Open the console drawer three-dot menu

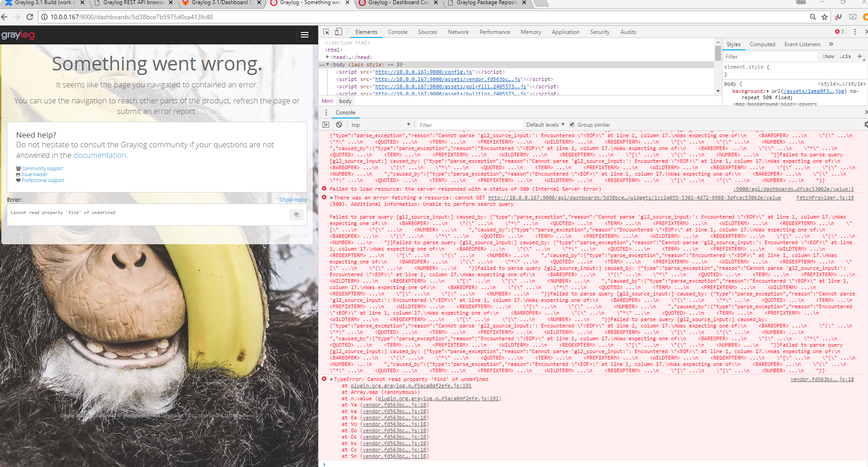point(326,113)
